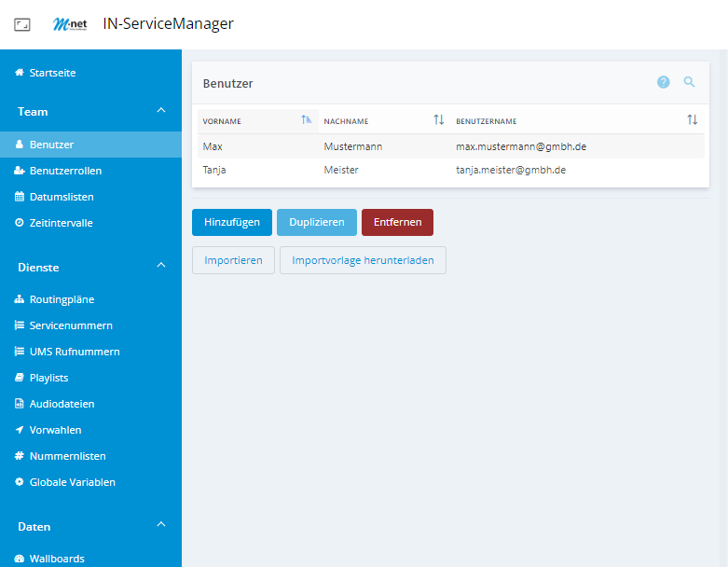728x567 pixels.
Task: Collapse the Dienste section chevron
Action: [161, 267]
